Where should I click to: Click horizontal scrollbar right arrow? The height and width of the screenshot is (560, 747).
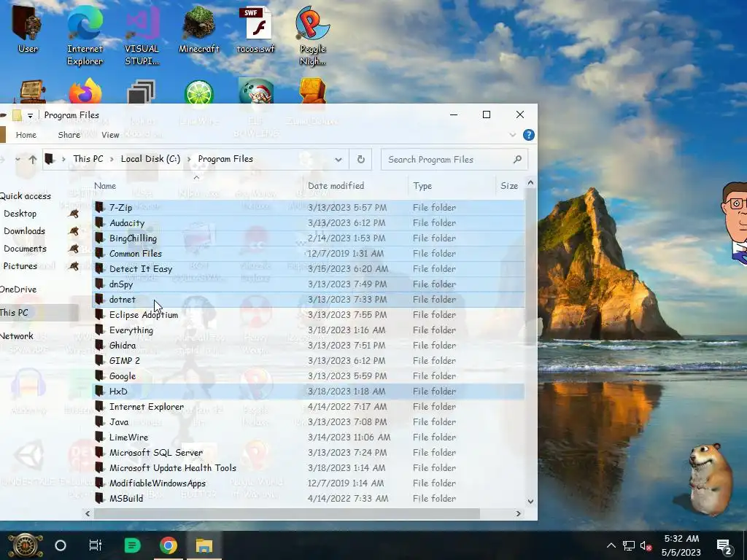[x=519, y=513]
